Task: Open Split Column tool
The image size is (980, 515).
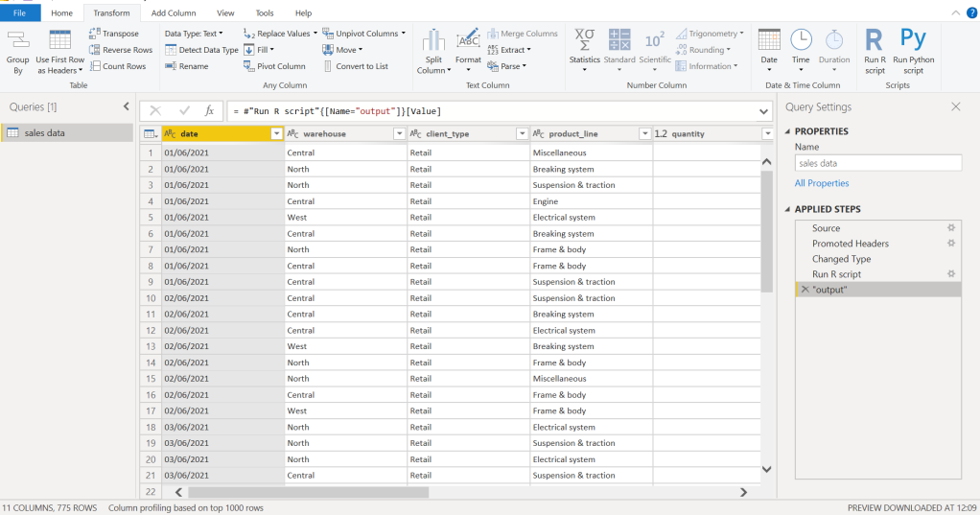Action: click(x=433, y=53)
